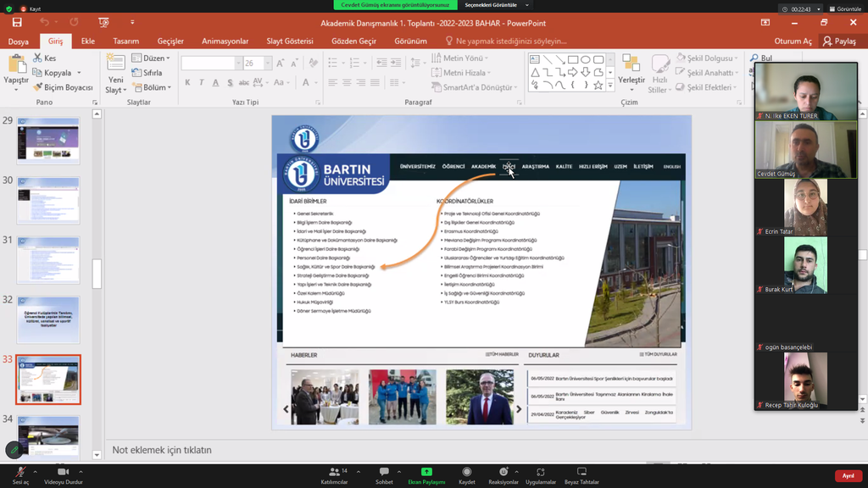Screen dimensions: 868x488
Task: Cut selection with the Kes scissors
Action: [x=45, y=58]
